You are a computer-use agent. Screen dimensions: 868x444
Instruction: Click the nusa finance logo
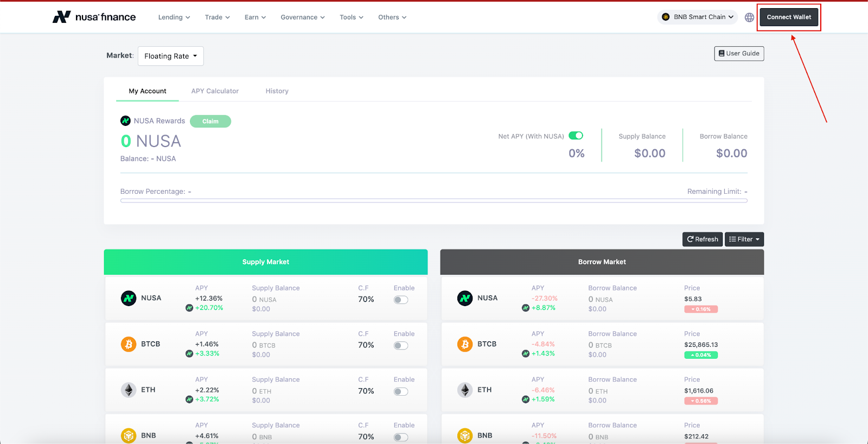coord(94,17)
